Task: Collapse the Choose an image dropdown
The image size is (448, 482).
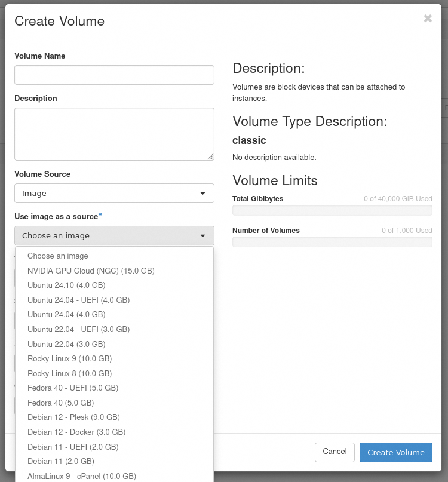Action: [114, 236]
